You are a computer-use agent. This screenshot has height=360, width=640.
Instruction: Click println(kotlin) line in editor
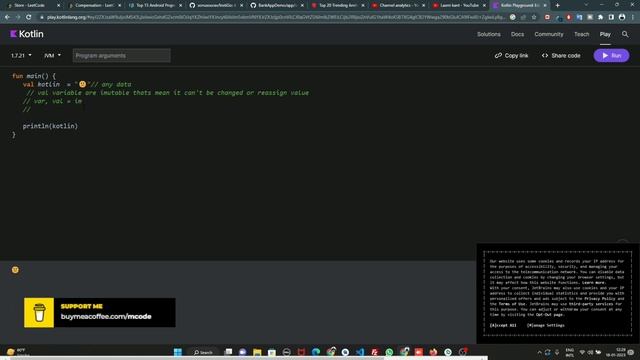coord(50,126)
